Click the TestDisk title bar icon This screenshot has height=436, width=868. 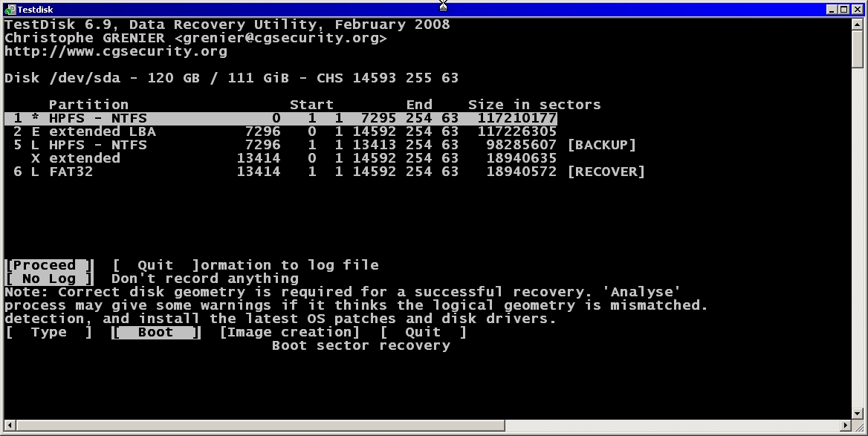10,10
